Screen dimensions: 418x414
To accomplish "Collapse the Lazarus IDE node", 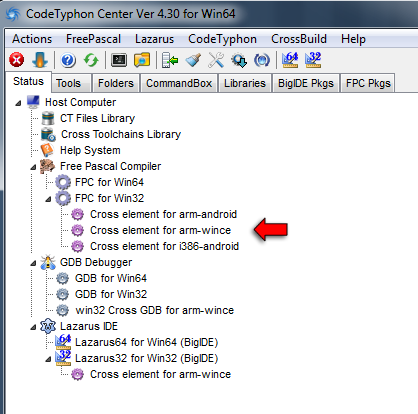I will [x=33, y=327].
